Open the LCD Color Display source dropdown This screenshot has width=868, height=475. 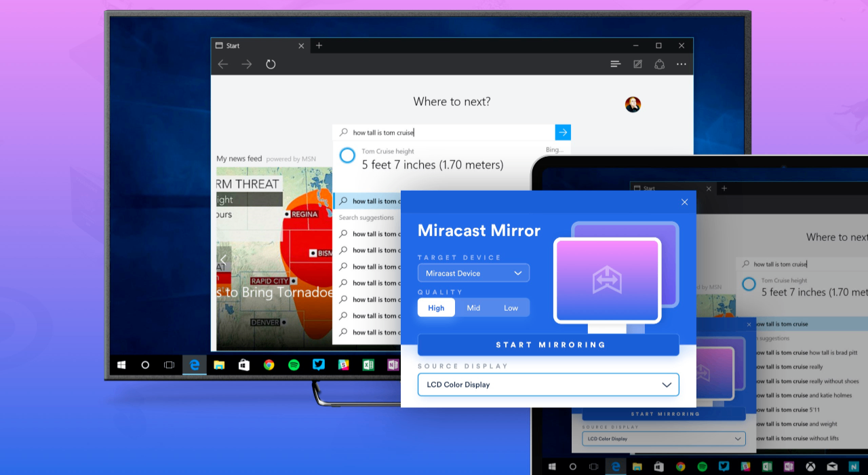pos(548,385)
